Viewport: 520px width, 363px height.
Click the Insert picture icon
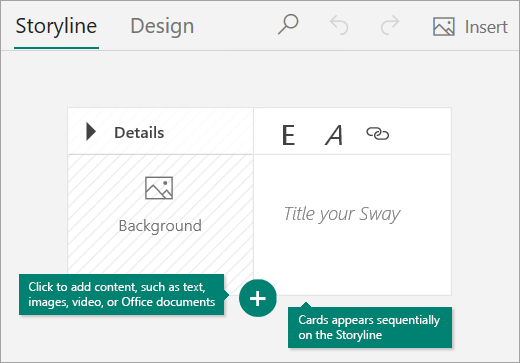pos(444,27)
